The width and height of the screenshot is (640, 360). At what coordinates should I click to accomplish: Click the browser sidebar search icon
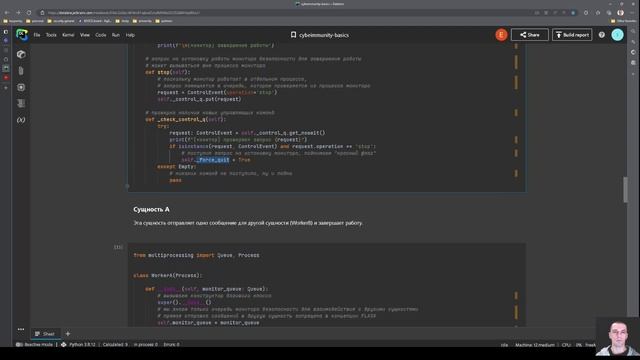633,31
